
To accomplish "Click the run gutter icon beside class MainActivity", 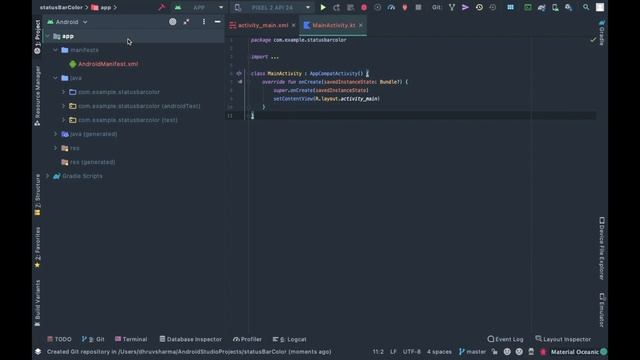I will point(239,73).
